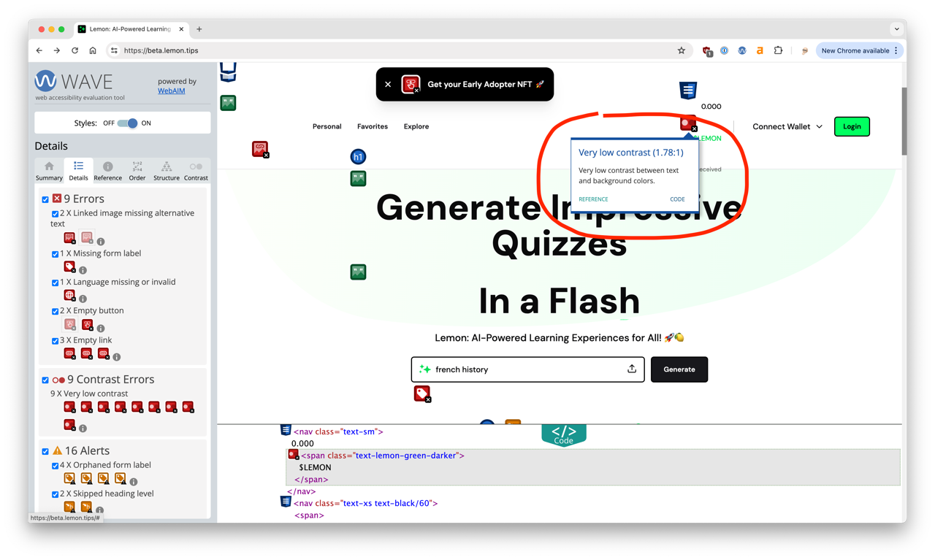Screen dimensions: 935x560
Task: Select the WAVE Details tab
Action: [x=78, y=171]
